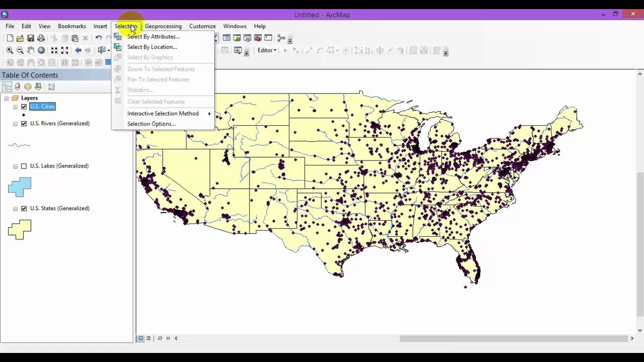Click List By Visibility icon
Screen dimensions: 644x362
click(x=28, y=86)
